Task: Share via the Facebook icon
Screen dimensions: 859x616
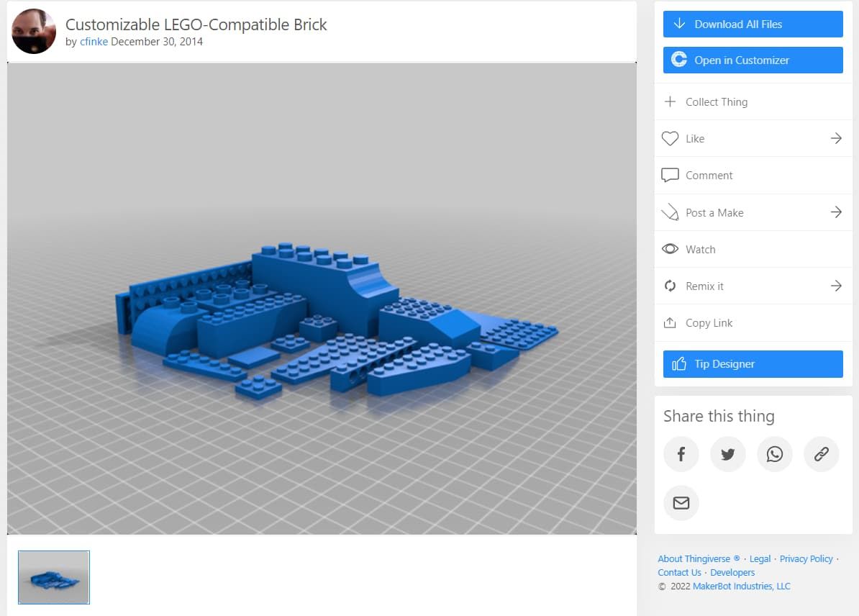Action: [x=681, y=454]
